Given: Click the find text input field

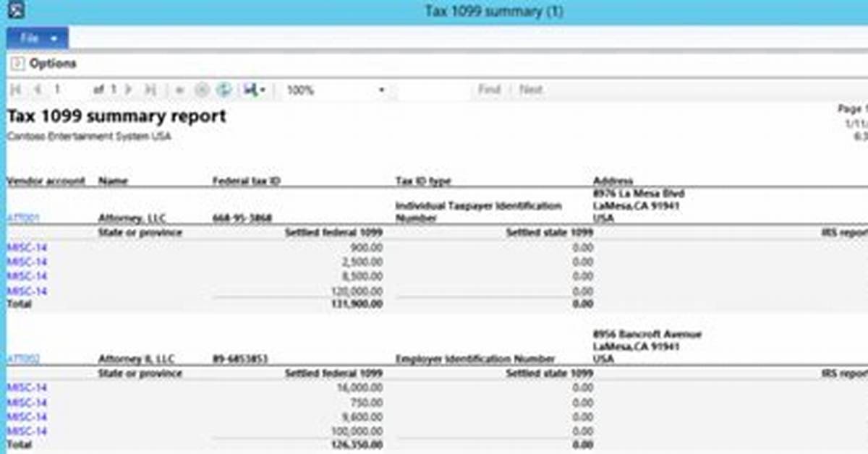Looking at the screenshot, I should point(433,90).
